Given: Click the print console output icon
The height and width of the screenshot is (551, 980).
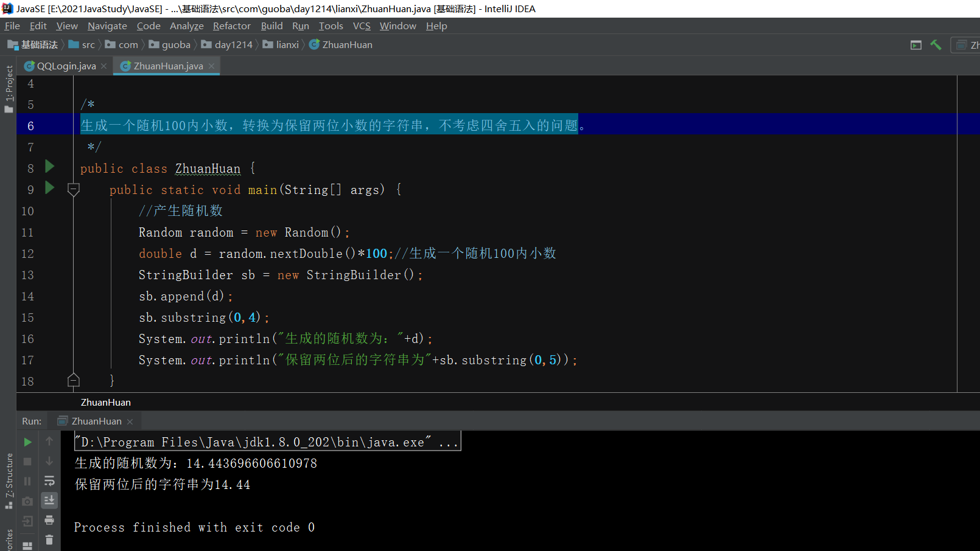Looking at the screenshot, I should coord(49,520).
